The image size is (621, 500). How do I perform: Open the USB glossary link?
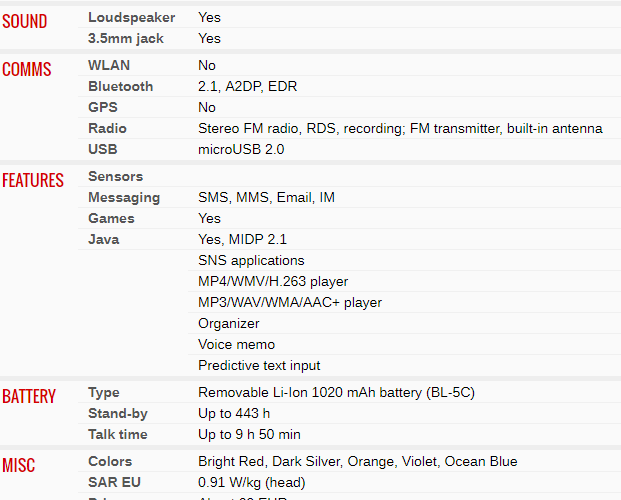pos(102,149)
